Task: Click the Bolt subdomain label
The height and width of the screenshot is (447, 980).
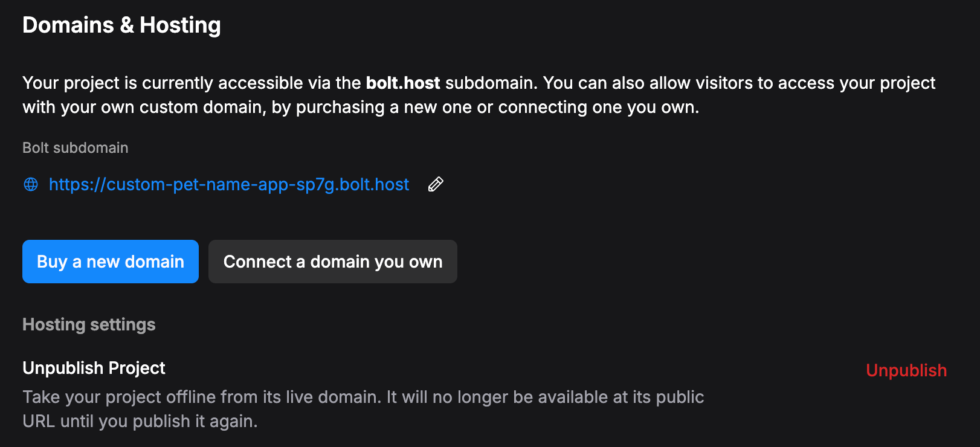Action: (x=76, y=148)
